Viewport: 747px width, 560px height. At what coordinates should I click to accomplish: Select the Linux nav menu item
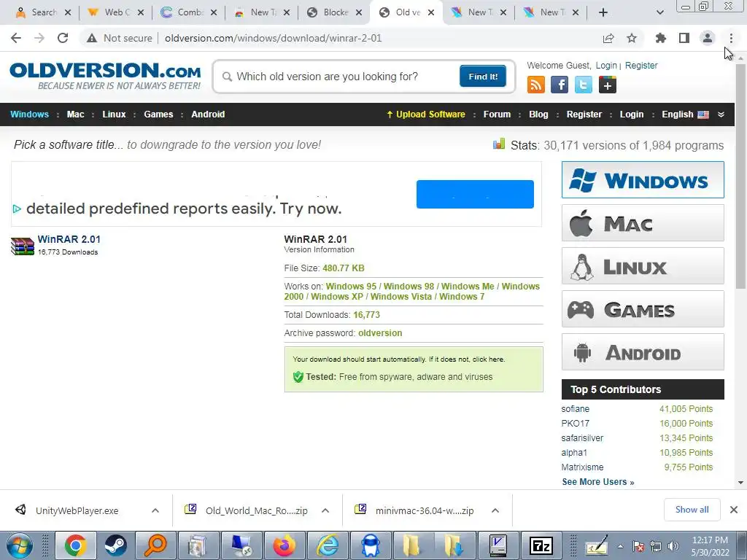[x=114, y=114]
